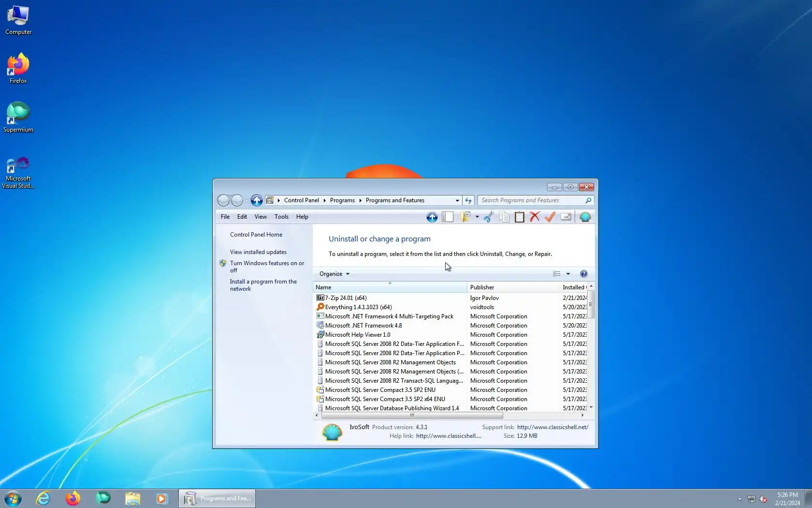Click the search magnifier icon

pos(588,200)
